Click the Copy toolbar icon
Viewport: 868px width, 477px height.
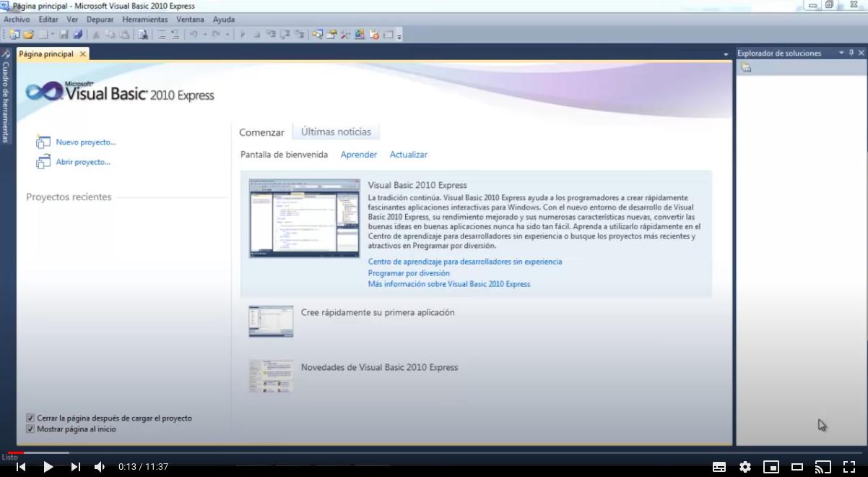(x=111, y=34)
